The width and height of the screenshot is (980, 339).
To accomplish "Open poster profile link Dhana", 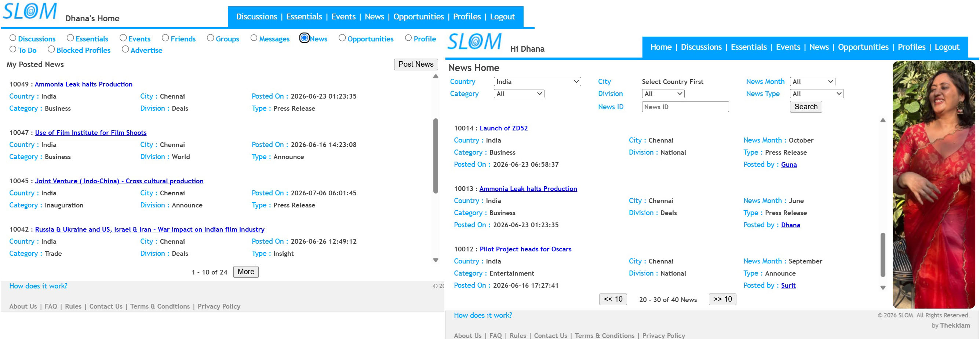I will coord(791,225).
